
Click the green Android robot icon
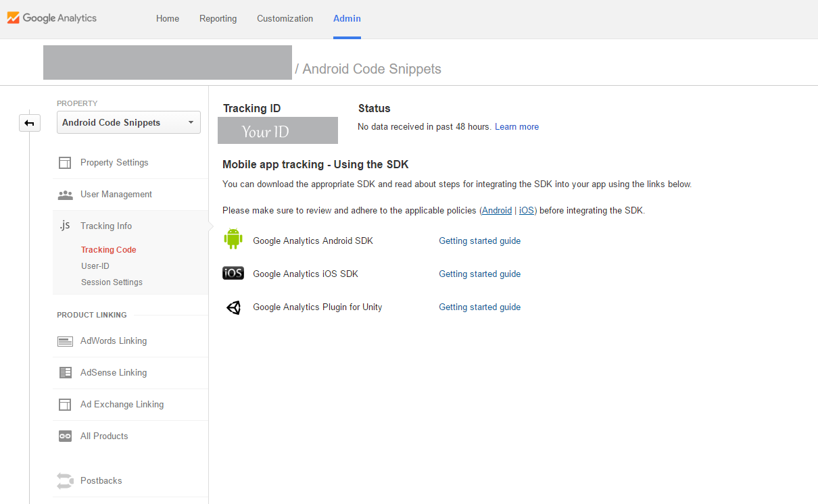[233, 239]
